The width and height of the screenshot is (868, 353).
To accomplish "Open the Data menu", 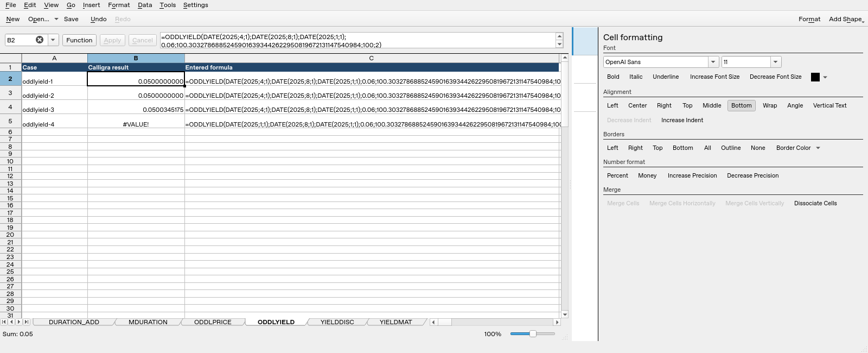I will [145, 5].
